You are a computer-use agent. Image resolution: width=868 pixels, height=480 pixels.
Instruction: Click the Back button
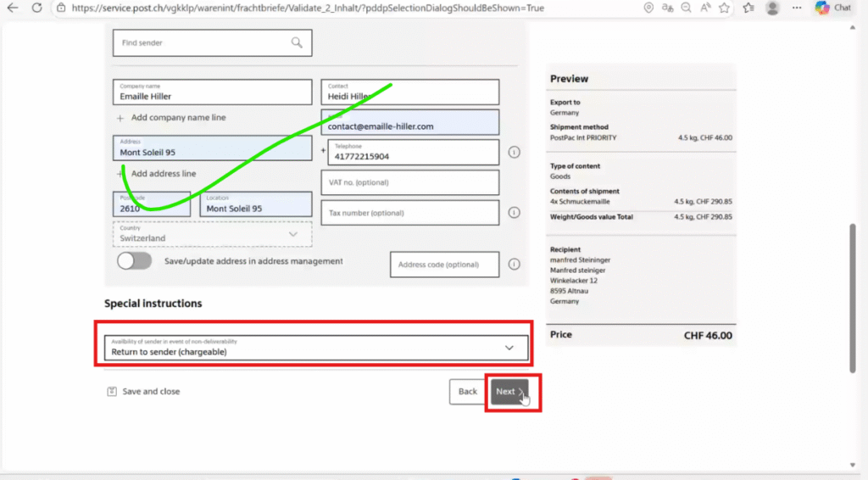click(467, 392)
